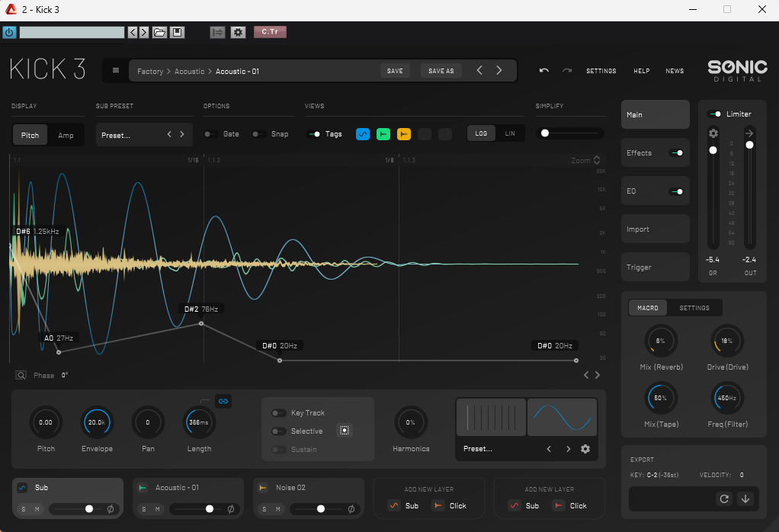This screenshot has height=532, width=779.
Task: Go to previous sub preset chevron
Action: pyautogui.click(x=169, y=134)
